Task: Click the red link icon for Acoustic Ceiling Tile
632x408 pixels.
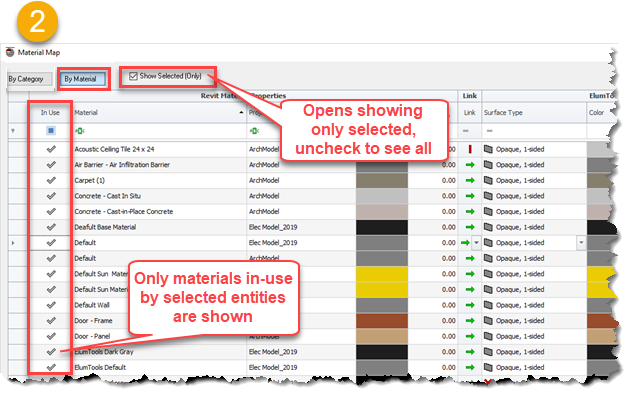Action: click(x=467, y=149)
